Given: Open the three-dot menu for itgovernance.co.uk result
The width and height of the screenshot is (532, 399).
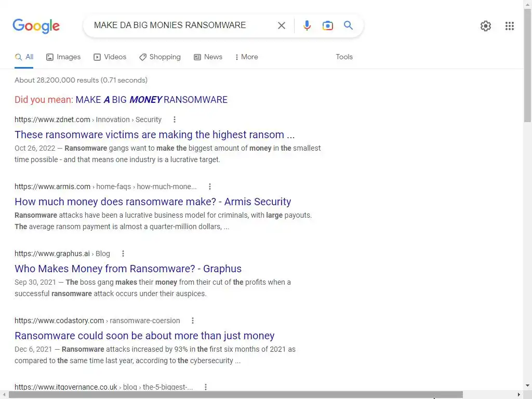Looking at the screenshot, I should [x=206, y=387].
